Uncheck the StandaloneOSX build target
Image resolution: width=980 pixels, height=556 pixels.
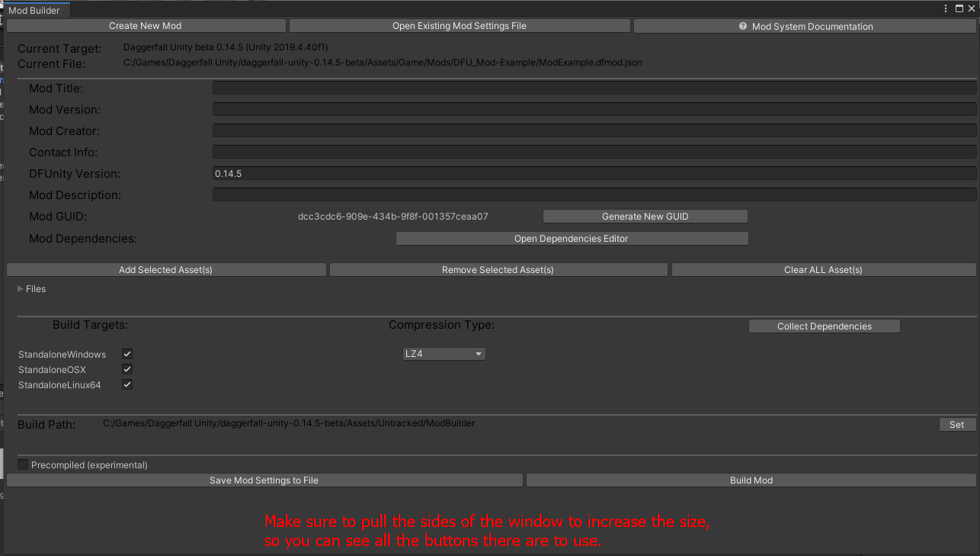(127, 369)
